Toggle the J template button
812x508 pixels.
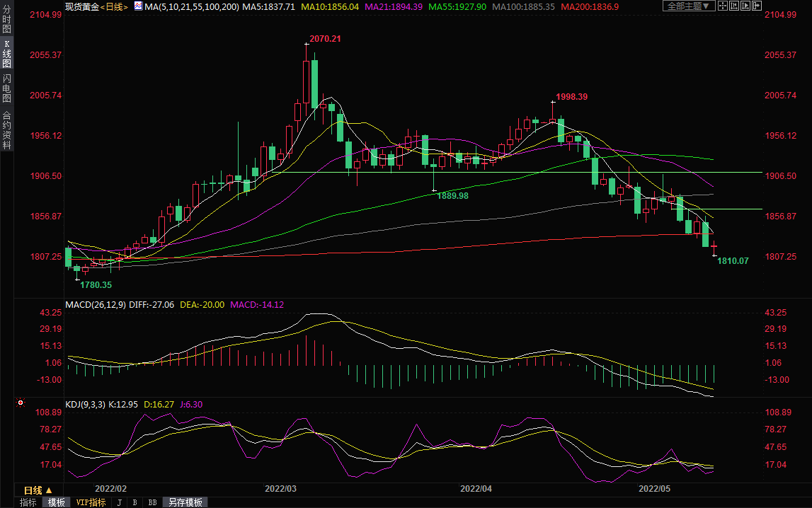[x=118, y=502]
